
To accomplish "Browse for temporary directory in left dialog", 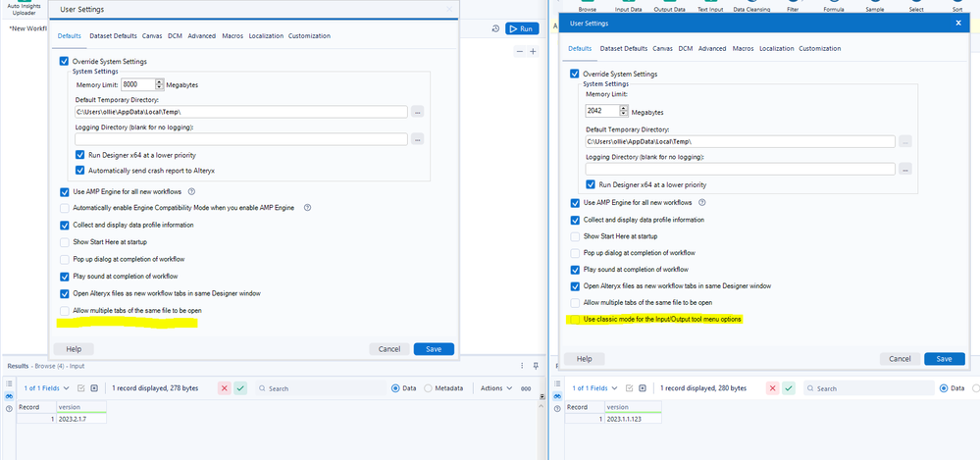I will 418,111.
